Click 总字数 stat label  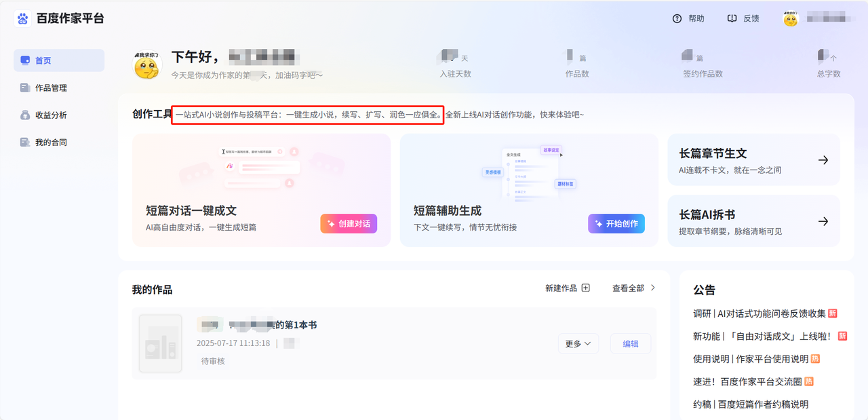pos(829,73)
